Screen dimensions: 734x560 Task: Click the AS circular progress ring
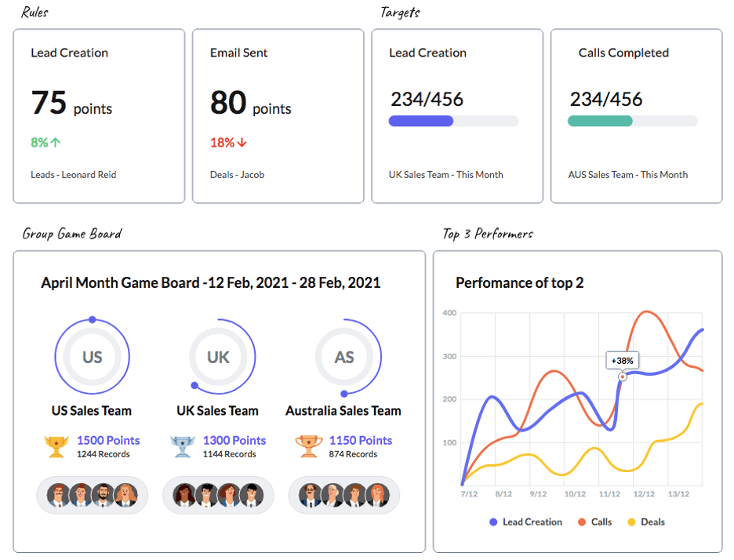point(343,356)
